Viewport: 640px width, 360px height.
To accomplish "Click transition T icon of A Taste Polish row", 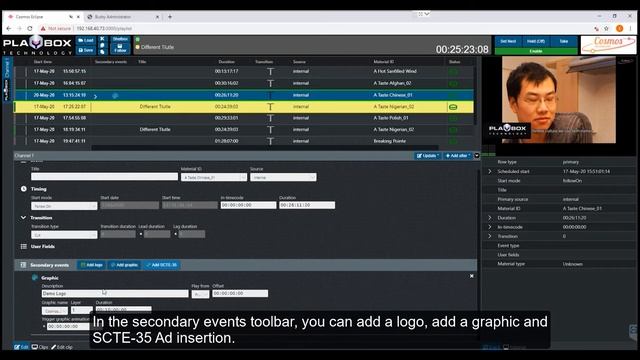I will tap(270, 118).
